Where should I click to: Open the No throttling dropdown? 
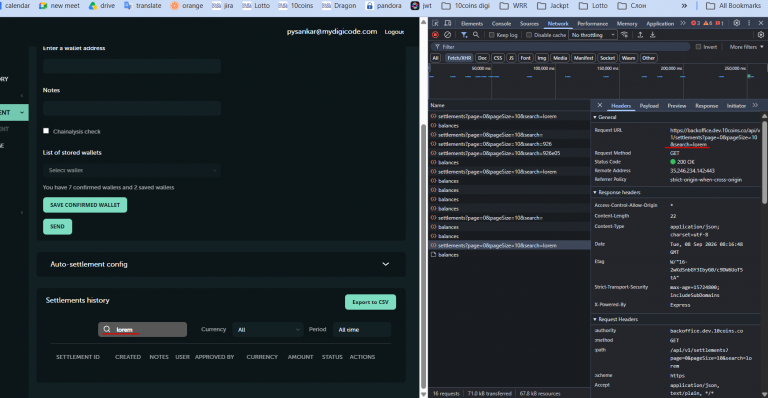[592, 35]
